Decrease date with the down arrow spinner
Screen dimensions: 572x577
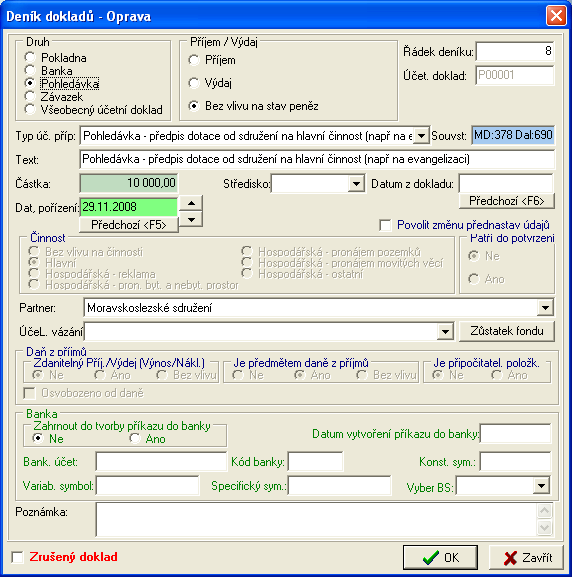(191, 219)
